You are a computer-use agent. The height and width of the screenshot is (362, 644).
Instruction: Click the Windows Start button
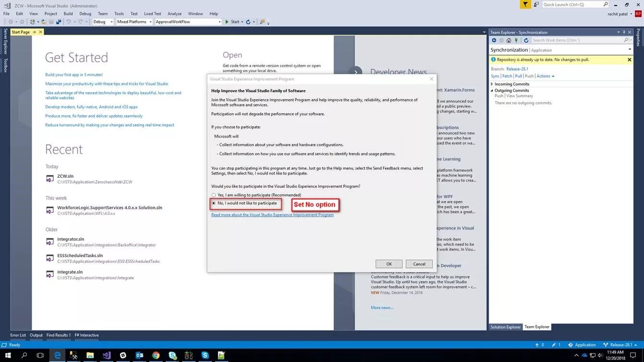tap(8, 355)
